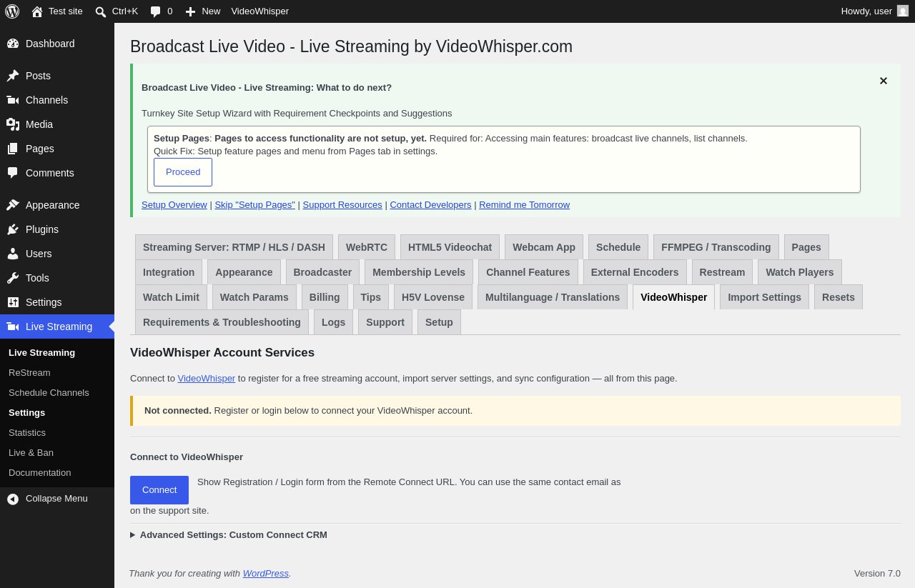
Task: Switch to the Schedule tab
Action: point(618,247)
